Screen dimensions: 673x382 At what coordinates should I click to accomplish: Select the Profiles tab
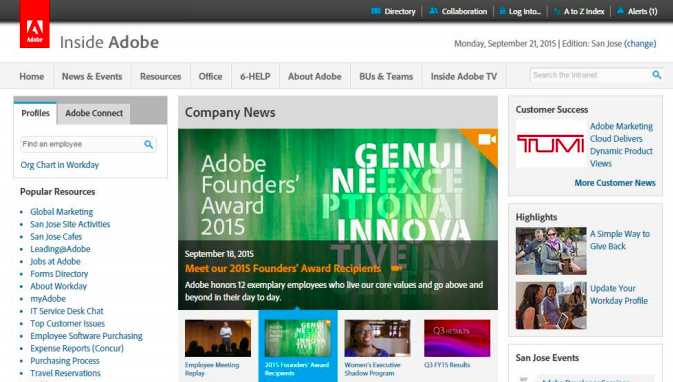[35, 113]
